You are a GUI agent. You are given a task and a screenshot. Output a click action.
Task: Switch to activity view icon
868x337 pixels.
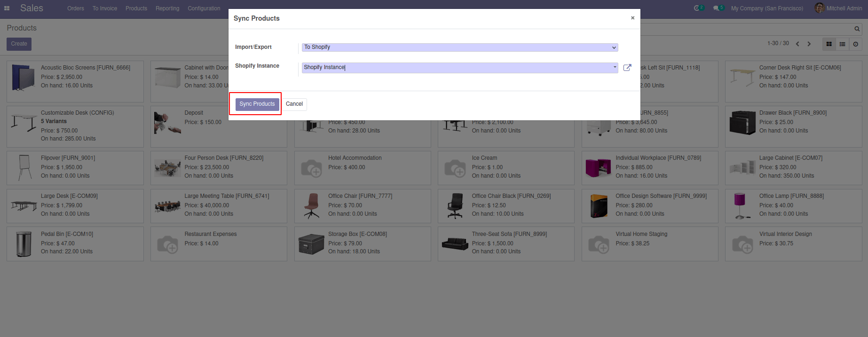tap(855, 44)
